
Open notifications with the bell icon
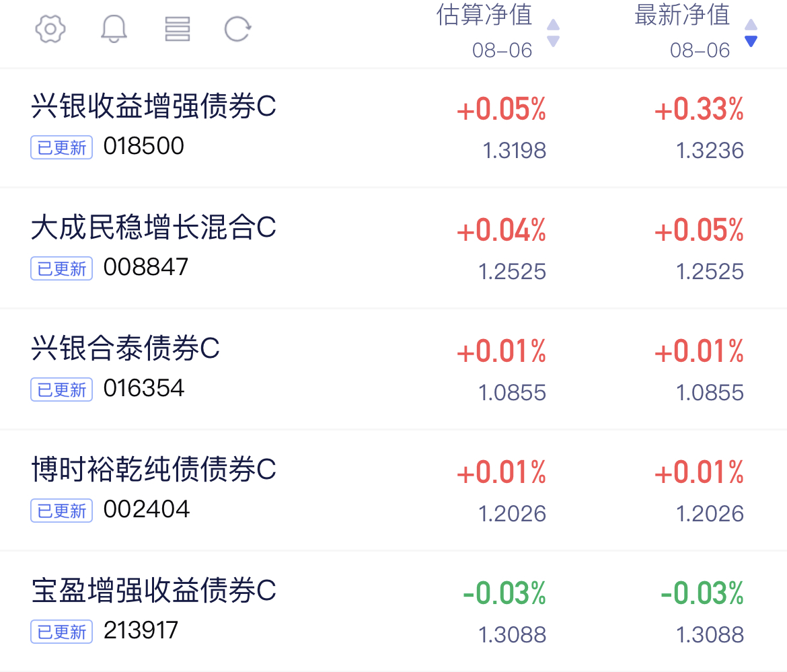pos(114,29)
